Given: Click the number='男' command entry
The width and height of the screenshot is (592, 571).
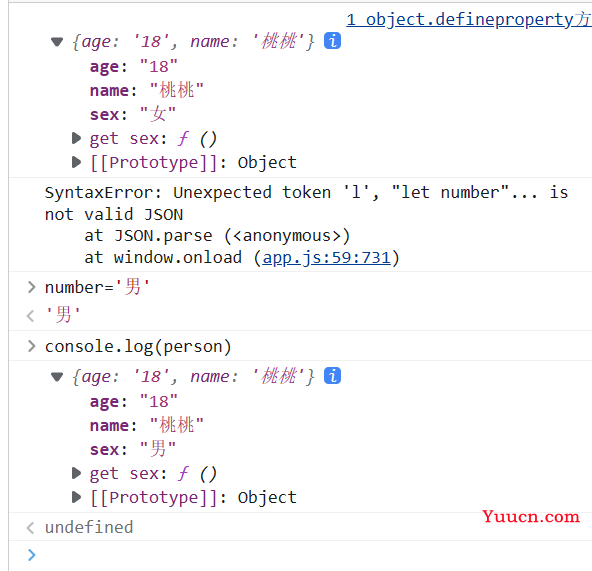Looking at the screenshot, I should click(97, 287).
